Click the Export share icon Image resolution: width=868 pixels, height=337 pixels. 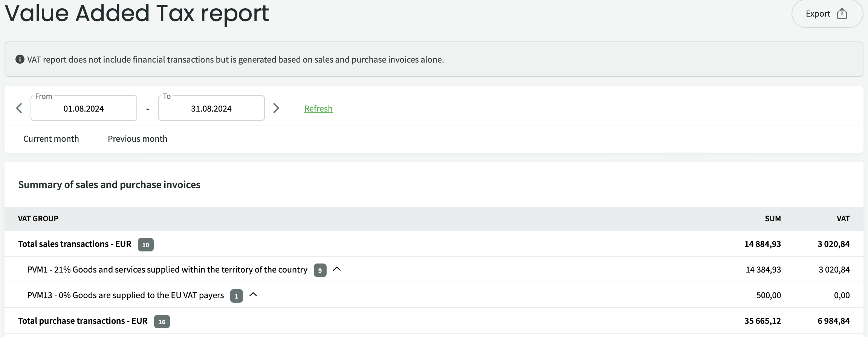[x=842, y=14]
